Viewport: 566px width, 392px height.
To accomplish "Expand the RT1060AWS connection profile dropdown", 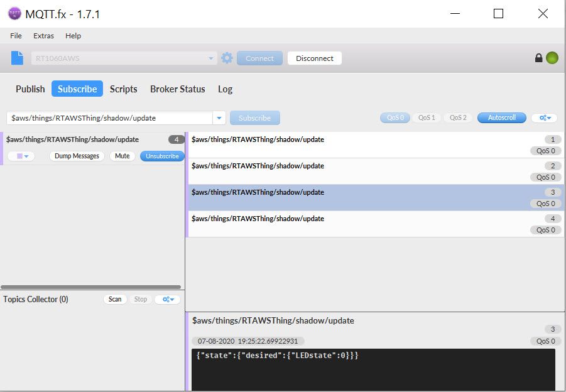I will click(211, 58).
